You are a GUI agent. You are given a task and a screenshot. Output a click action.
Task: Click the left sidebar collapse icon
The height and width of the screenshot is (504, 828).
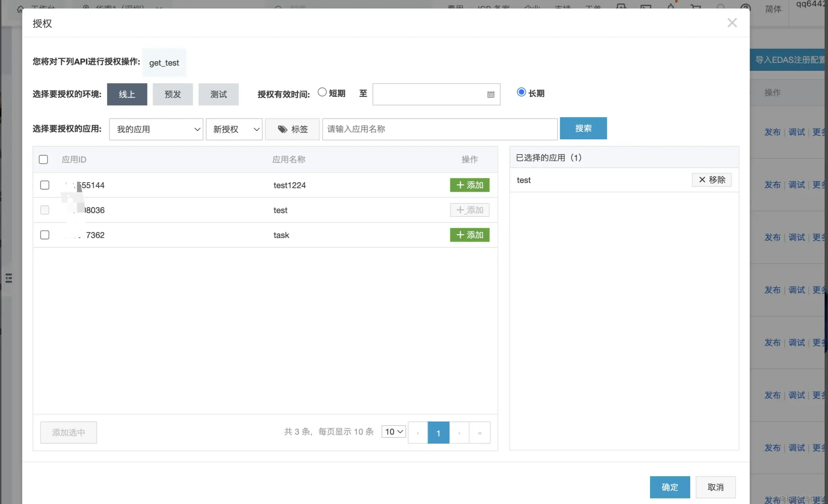(x=9, y=278)
